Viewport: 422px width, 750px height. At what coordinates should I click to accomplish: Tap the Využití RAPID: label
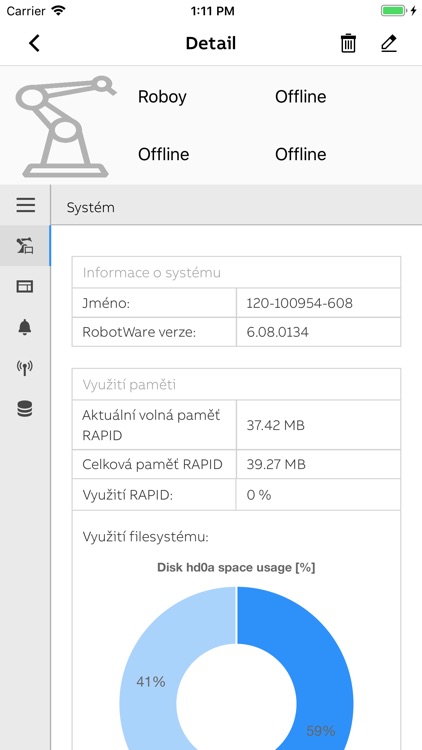tap(127, 495)
